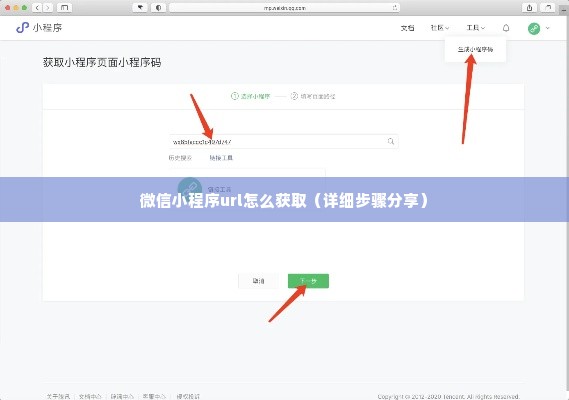
Task: Expand the 社区 dropdown menu
Action: tap(440, 28)
